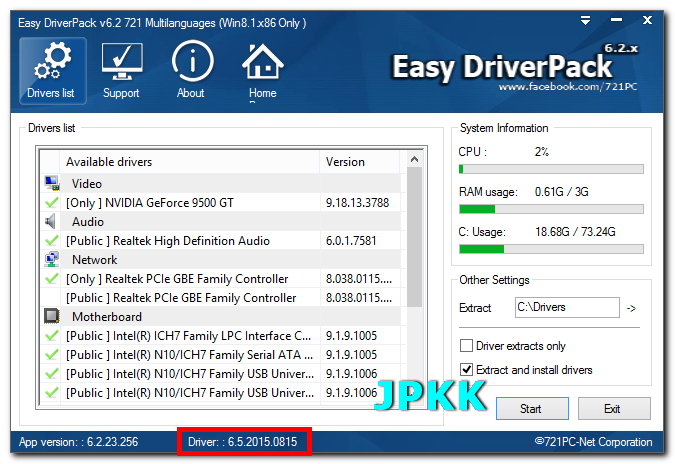Select the Audio category row
This screenshot has width=675, height=464.
[222, 221]
